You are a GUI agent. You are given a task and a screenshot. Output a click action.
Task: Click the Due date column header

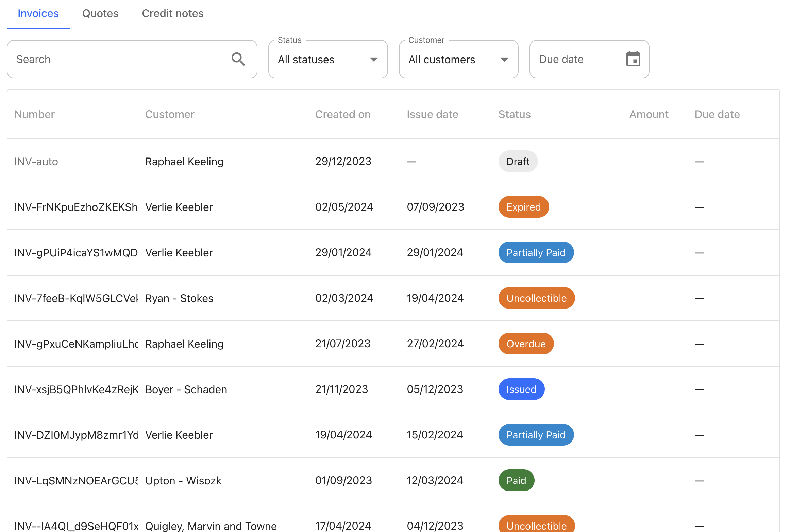pos(717,114)
